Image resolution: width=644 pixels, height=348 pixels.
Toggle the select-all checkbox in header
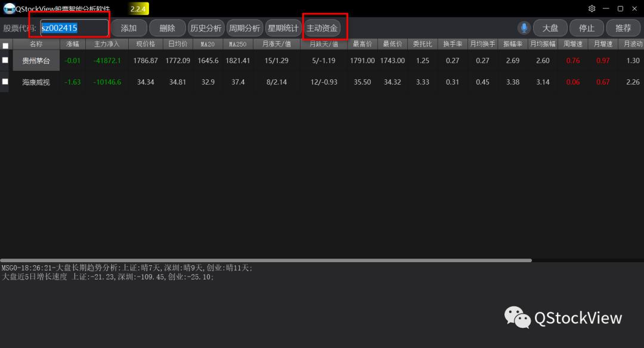click(5, 45)
